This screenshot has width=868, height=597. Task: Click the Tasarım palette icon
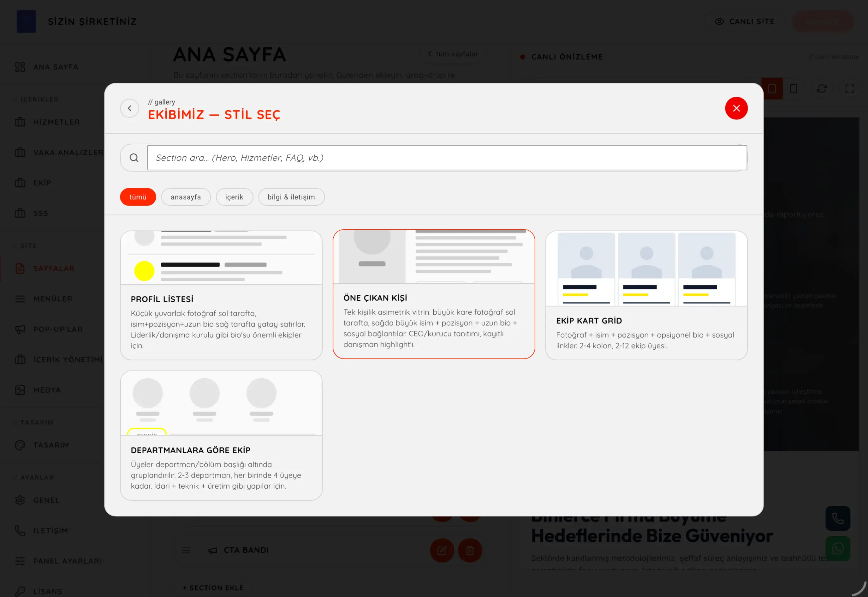pyautogui.click(x=20, y=445)
